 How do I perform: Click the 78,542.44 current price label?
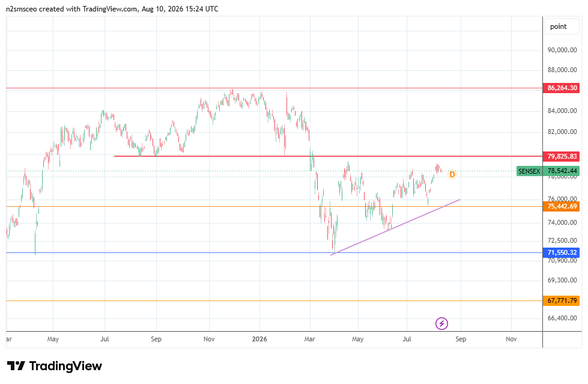[x=562, y=171]
